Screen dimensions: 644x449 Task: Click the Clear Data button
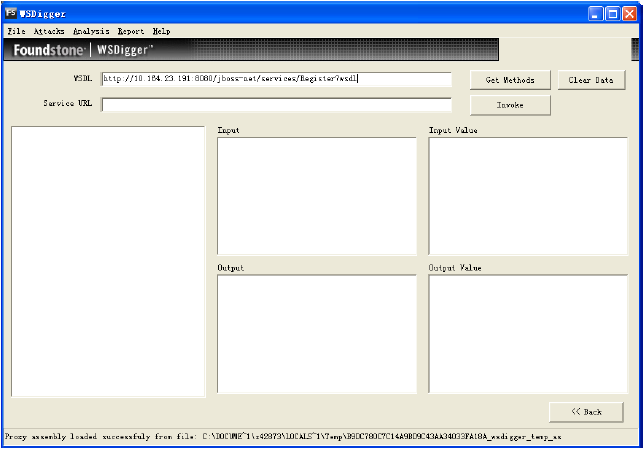click(x=591, y=80)
